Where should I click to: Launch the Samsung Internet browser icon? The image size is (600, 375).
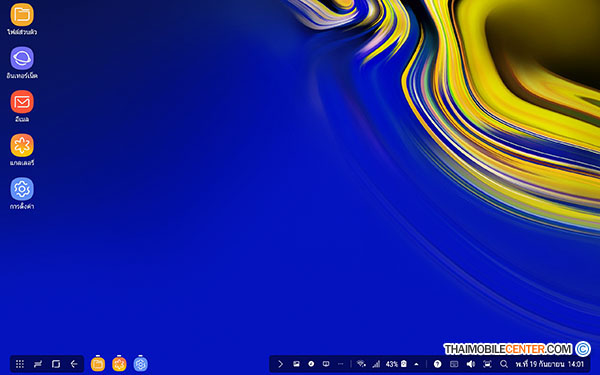pyautogui.click(x=22, y=58)
